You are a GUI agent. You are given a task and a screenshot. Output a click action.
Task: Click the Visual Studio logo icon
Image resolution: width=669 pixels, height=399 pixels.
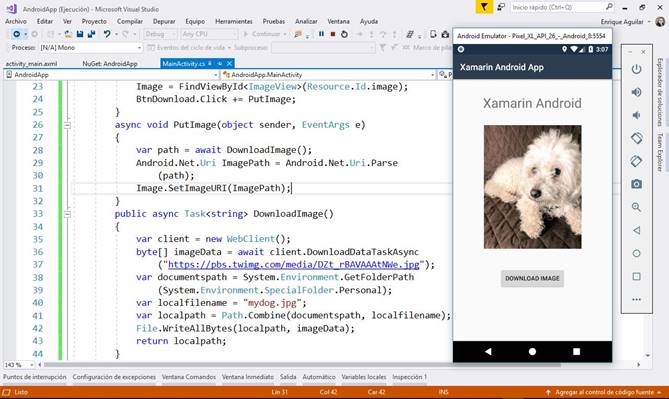click(x=12, y=8)
